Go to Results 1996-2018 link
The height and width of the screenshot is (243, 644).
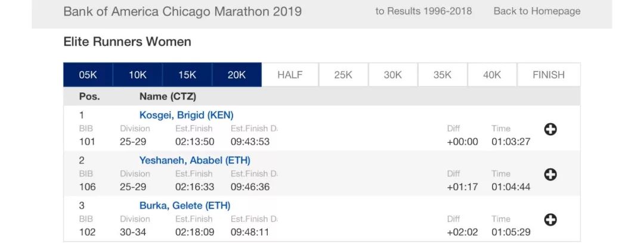tap(423, 11)
